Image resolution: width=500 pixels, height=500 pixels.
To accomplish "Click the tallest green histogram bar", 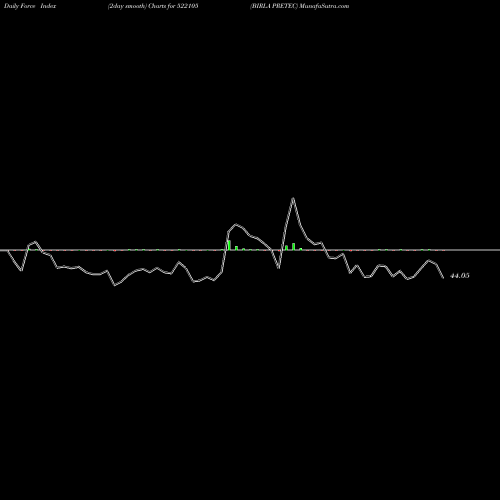I will click(x=229, y=245).
